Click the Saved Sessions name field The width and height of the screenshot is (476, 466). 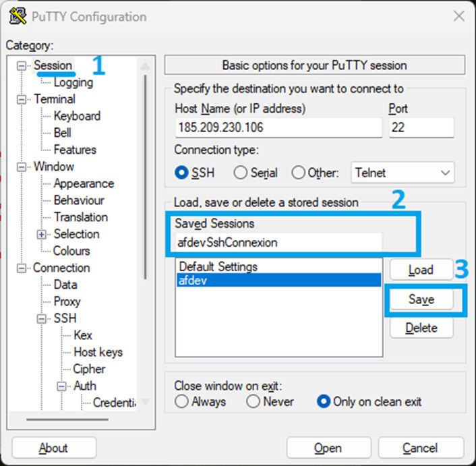[278, 242]
